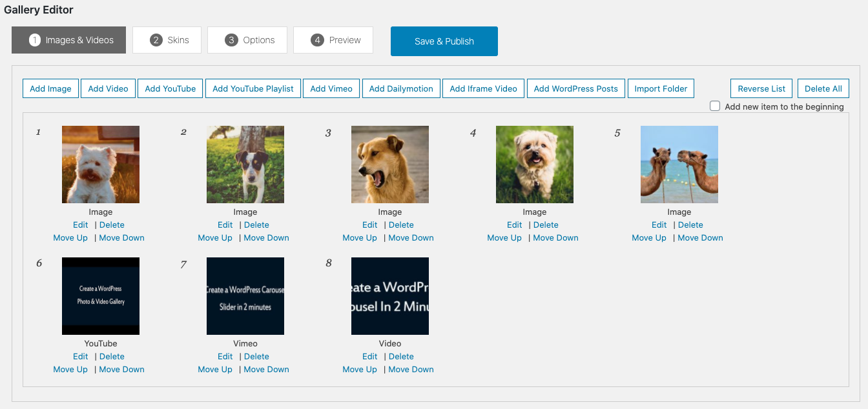Go to the Preview tab

(x=333, y=40)
